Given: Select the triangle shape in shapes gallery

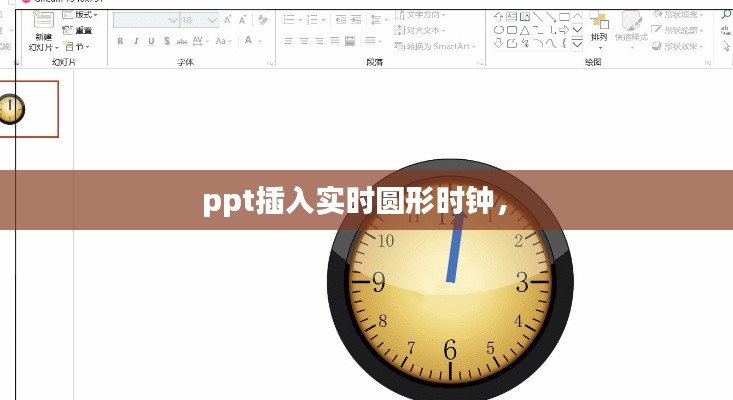Looking at the screenshot, I should 525,31.
